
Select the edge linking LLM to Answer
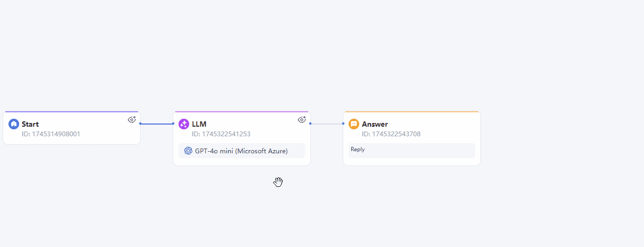point(327,123)
